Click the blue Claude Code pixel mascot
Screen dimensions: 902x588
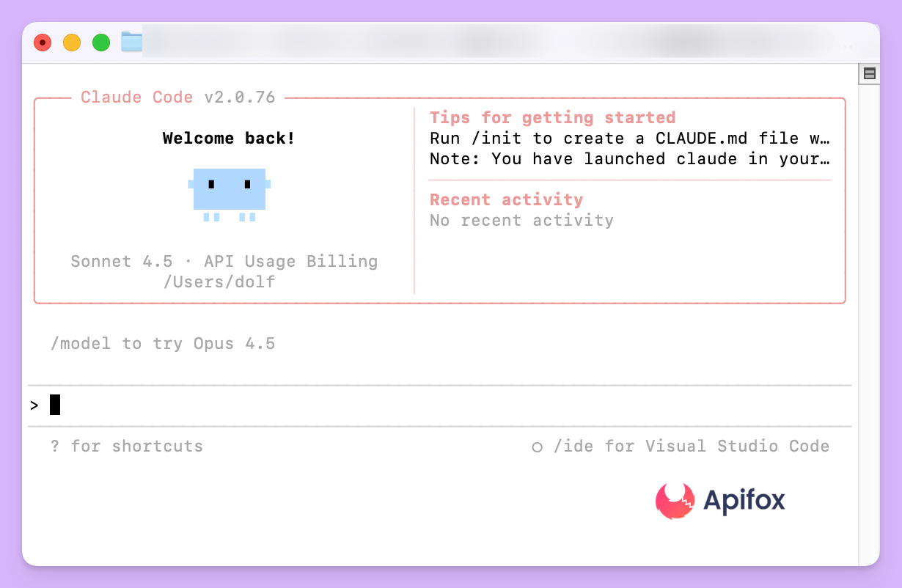(x=230, y=194)
